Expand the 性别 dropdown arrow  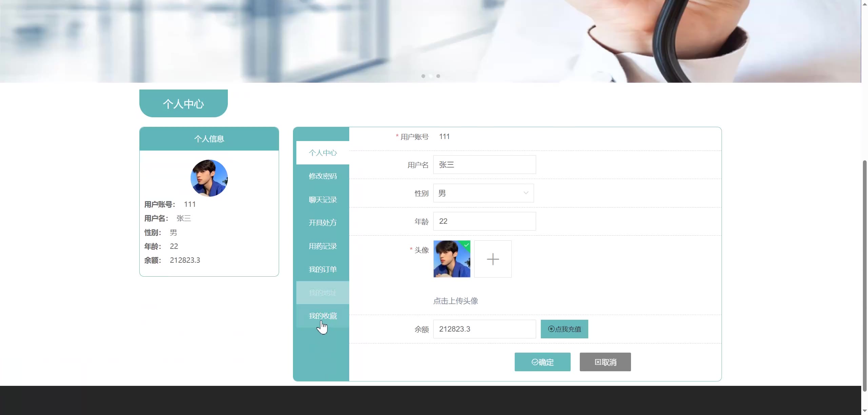[526, 193]
